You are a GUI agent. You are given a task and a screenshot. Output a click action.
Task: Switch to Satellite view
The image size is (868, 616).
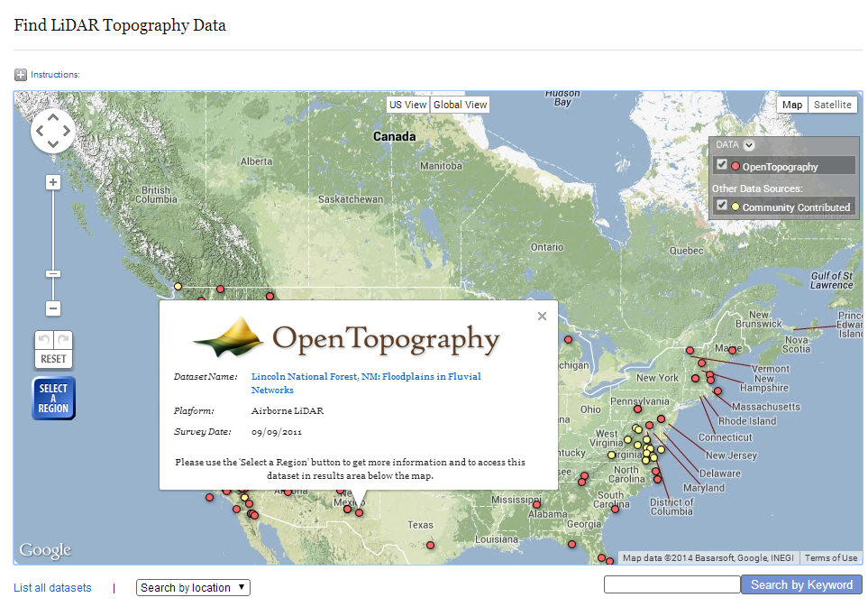[831, 104]
